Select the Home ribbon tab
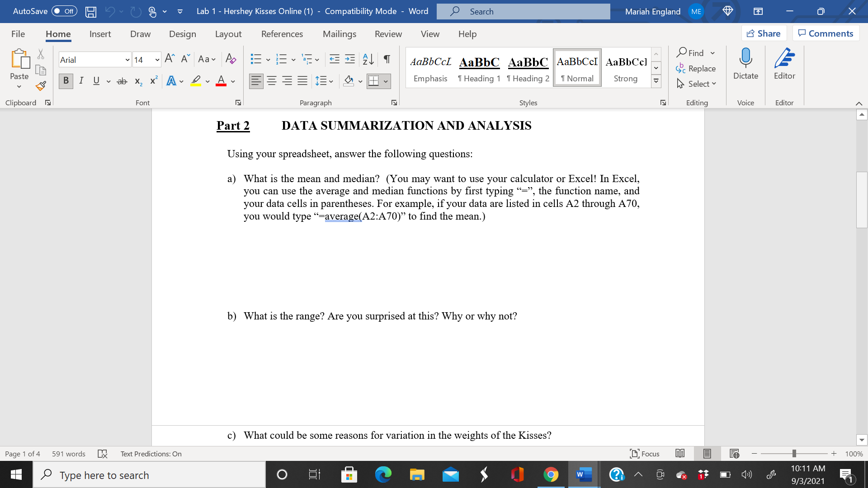Image resolution: width=868 pixels, height=488 pixels. pyautogui.click(x=58, y=33)
